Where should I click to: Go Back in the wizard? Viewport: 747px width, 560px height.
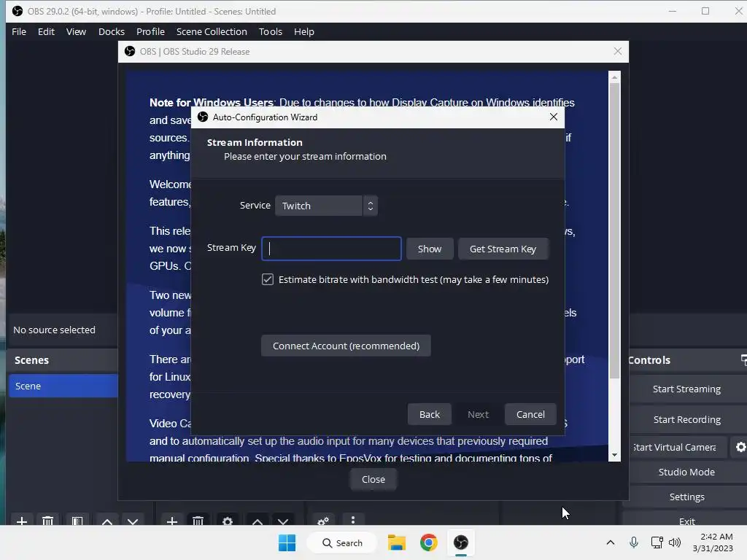(429, 414)
